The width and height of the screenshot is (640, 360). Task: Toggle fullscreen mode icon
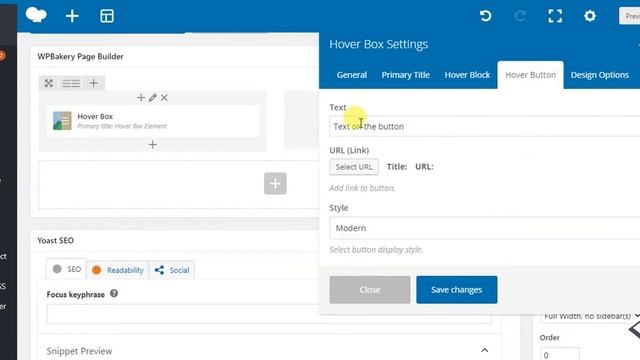coord(555,16)
